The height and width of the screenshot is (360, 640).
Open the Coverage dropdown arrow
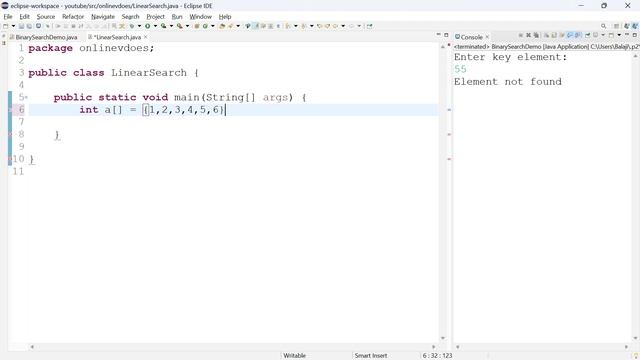coord(171,26)
